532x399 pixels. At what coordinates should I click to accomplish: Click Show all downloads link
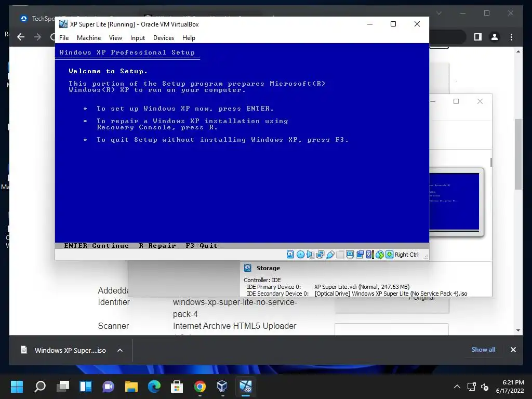tap(483, 350)
